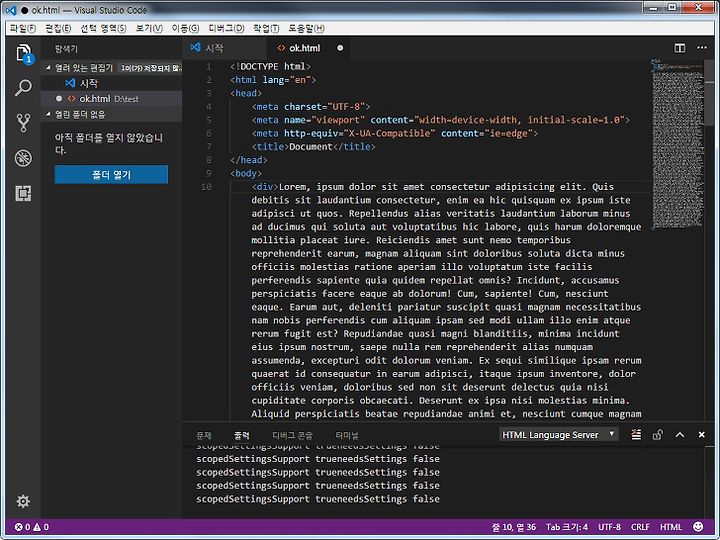Click the unsaved dot on ok.html tab

(x=340, y=48)
